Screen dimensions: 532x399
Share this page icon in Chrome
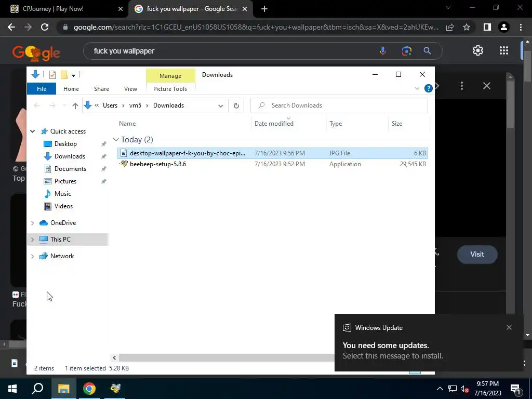tap(450, 27)
